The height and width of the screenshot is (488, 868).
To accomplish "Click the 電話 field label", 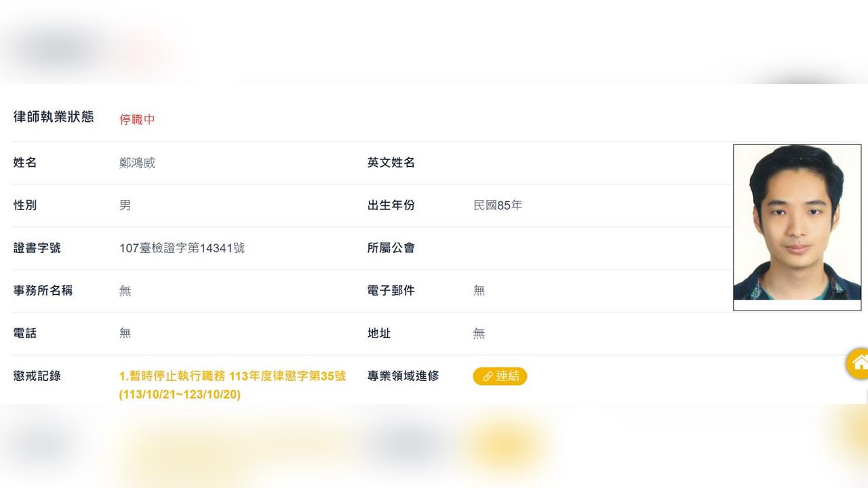I will click(24, 333).
